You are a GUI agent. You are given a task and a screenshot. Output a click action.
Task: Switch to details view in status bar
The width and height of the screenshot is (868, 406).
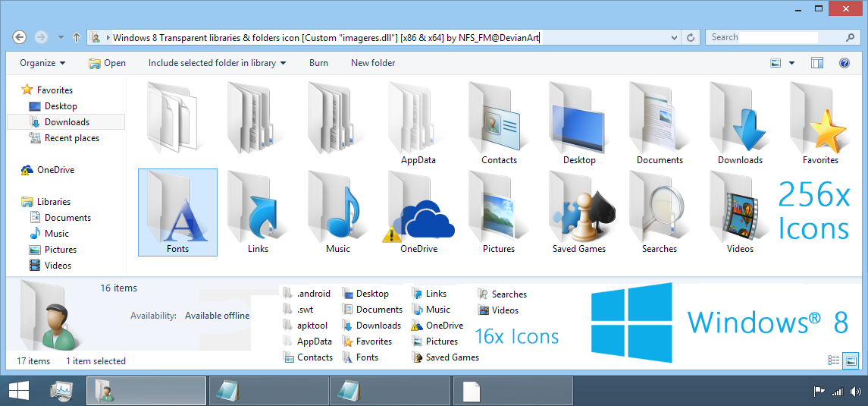pyautogui.click(x=834, y=360)
